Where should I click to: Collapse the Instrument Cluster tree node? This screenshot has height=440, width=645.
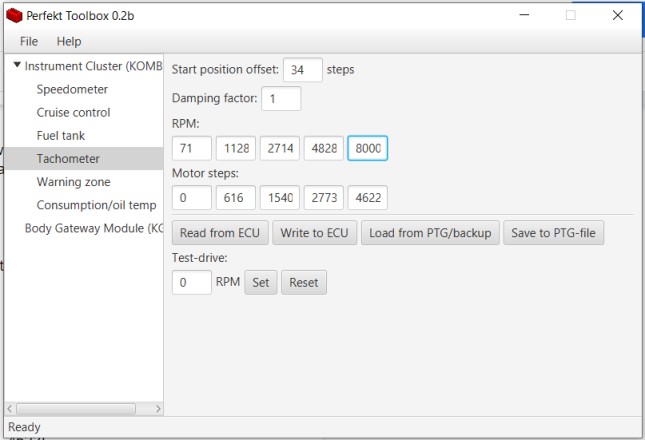pyautogui.click(x=17, y=66)
